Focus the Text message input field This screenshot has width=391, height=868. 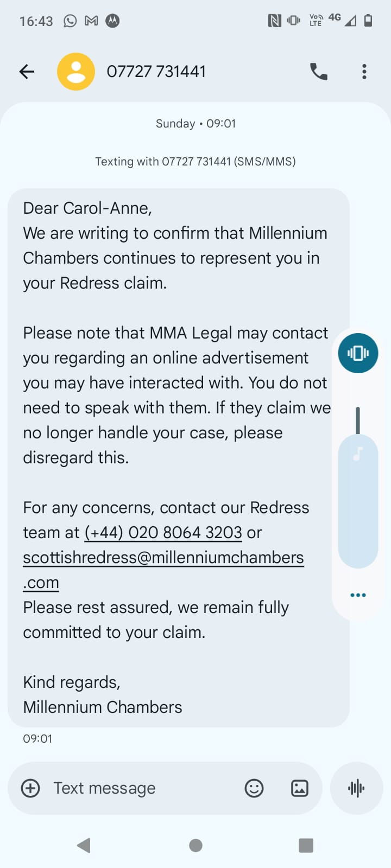[x=143, y=788]
